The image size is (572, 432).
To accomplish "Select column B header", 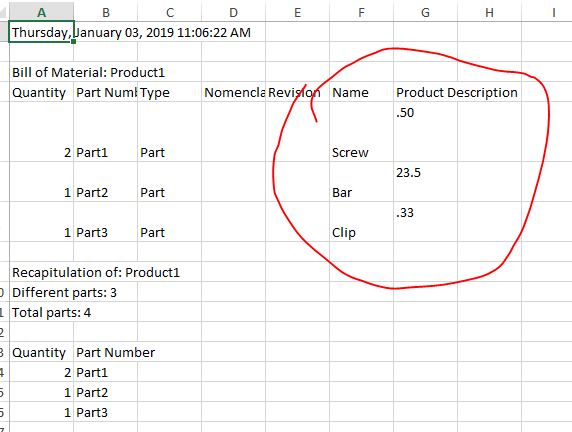I will (106, 12).
